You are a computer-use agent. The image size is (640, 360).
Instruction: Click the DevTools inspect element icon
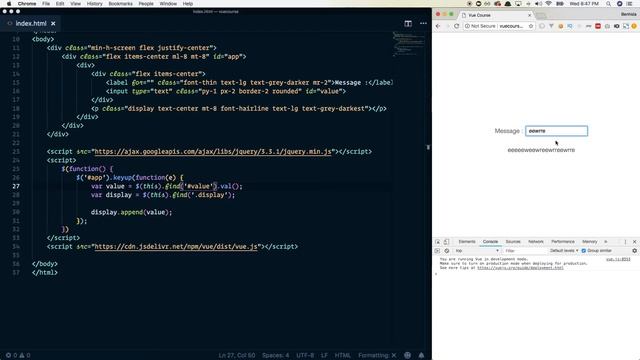point(438,242)
